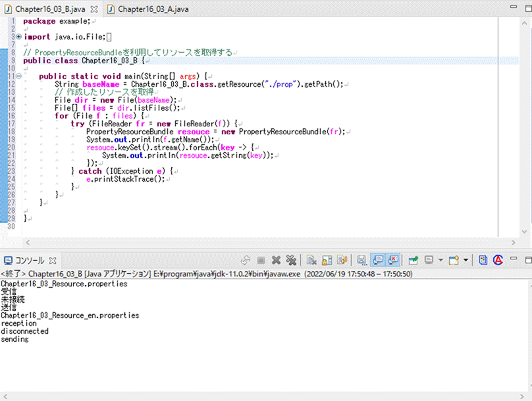Click console output 'disconnected'
Viewport: 532px width, 401px height.
click(x=25, y=331)
